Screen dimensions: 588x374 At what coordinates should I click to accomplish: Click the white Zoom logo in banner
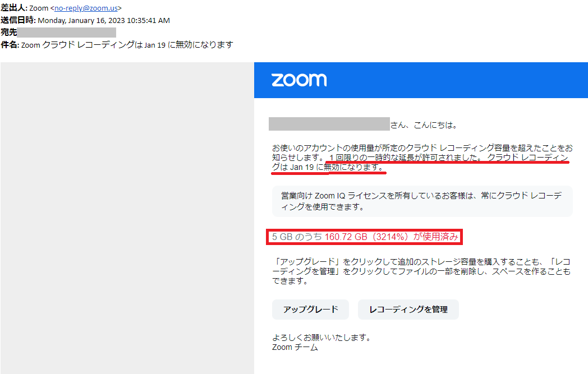coord(299,80)
